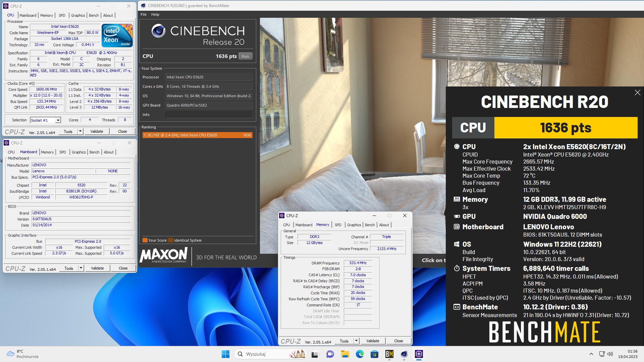Show hidden system tray icons

591,354
